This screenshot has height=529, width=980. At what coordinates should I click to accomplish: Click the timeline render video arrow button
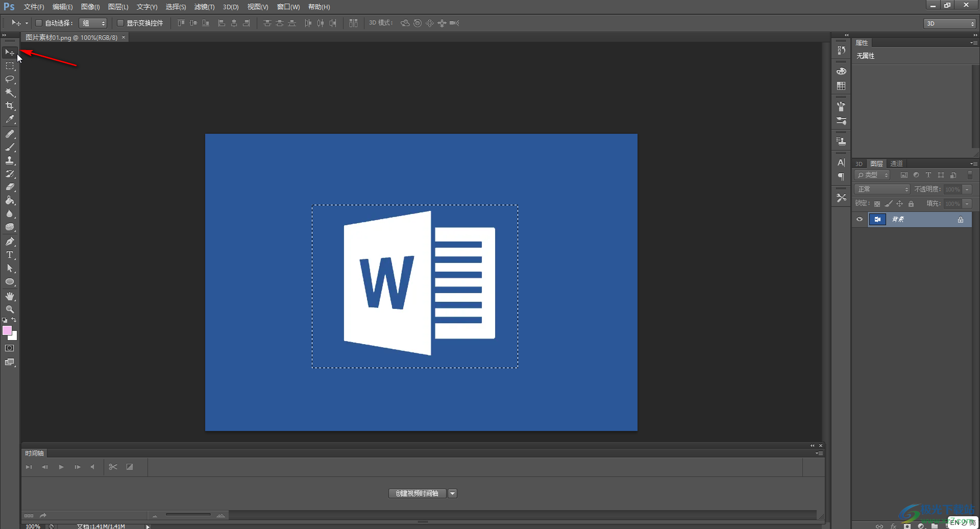click(x=43, y=515)
